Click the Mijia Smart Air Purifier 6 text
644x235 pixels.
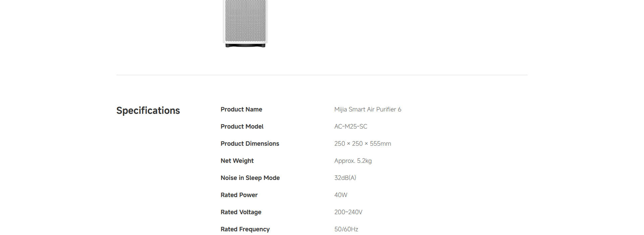click(x=368, y=109)
